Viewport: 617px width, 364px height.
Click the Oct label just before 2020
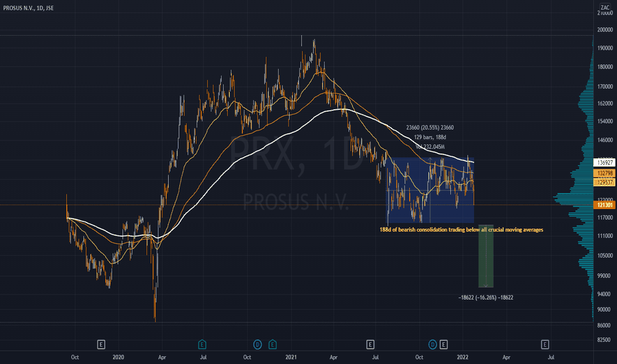75,357
